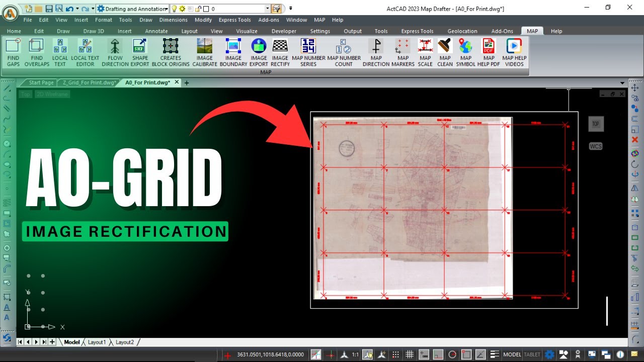Click the add layout plus button
Image resolution: width=644 pixels, height=362 pixels.
[52, 342]
